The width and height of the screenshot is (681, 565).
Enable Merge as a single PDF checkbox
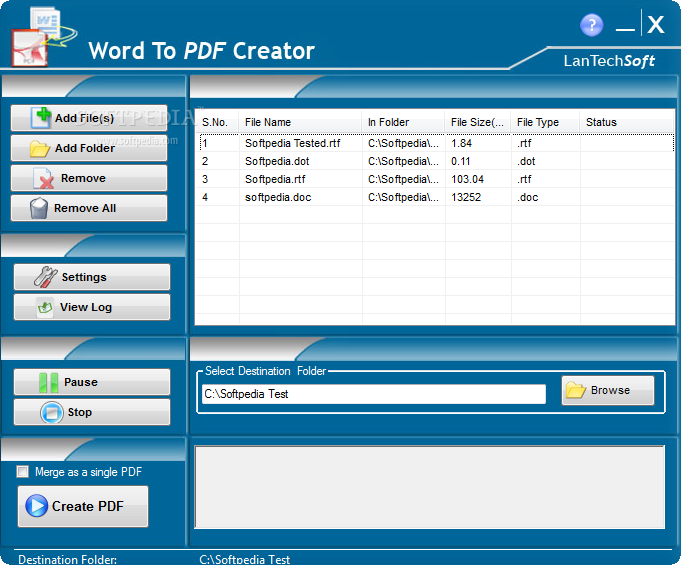click(23, 472)
